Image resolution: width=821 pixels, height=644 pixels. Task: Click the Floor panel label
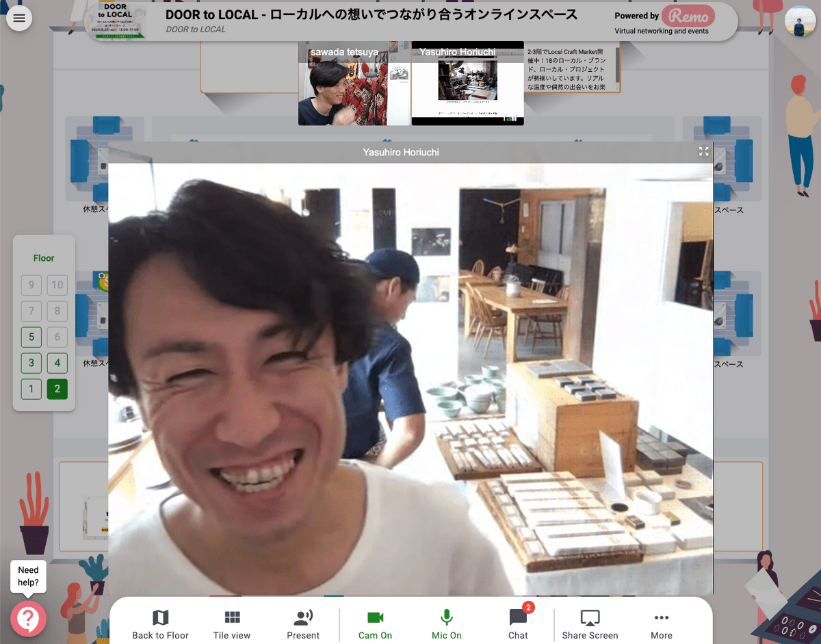(x=44, y=258)
